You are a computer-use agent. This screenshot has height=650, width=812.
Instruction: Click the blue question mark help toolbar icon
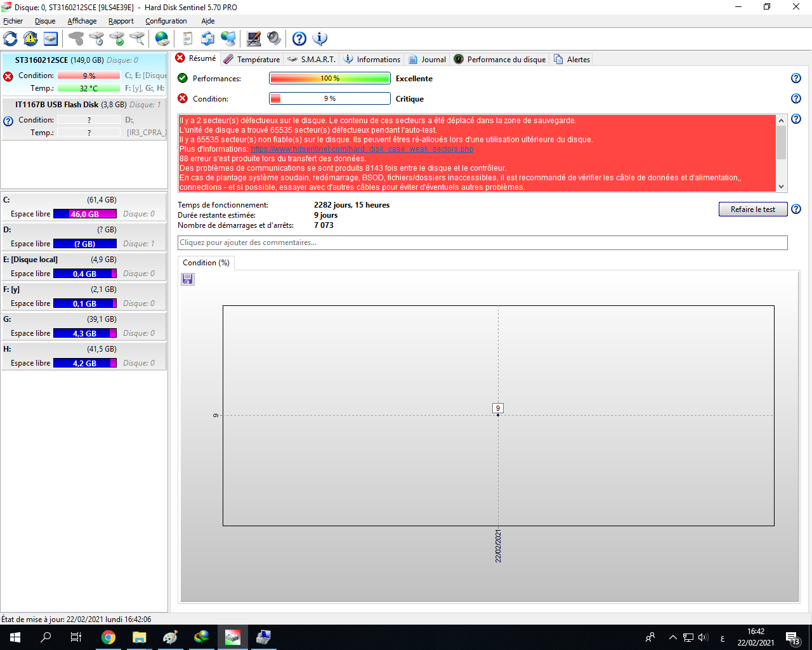tap(299, 39)
